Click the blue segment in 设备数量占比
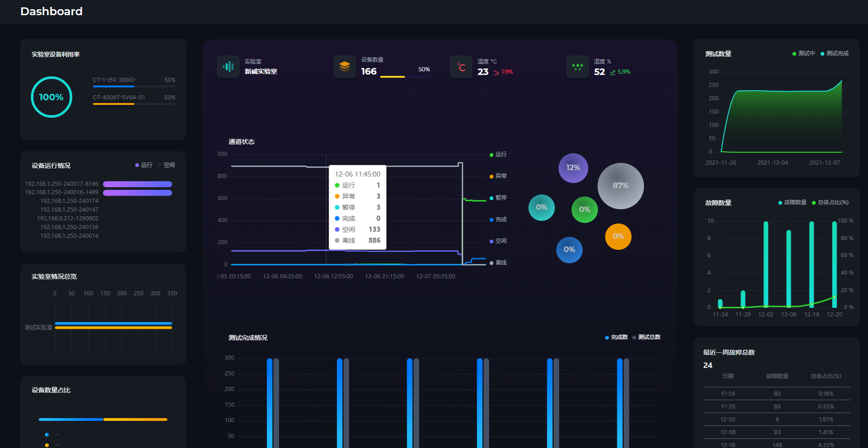This screenshot has width=868, height=448. click(x=71, y=419)
